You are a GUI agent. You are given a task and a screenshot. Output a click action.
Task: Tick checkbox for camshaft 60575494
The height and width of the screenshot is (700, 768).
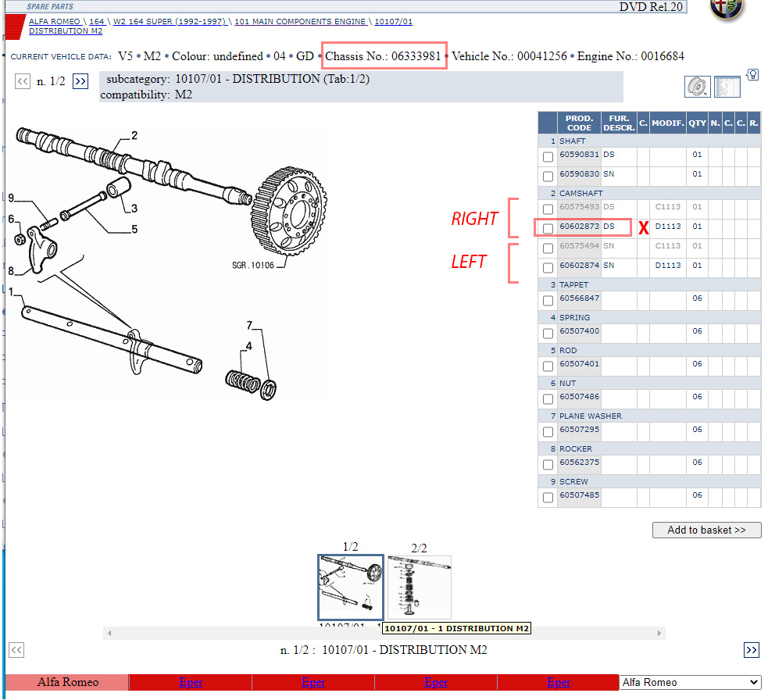[548, 248]
